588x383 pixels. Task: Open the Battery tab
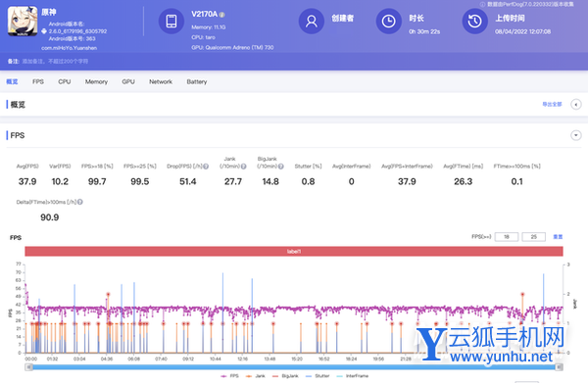(197, 81)
